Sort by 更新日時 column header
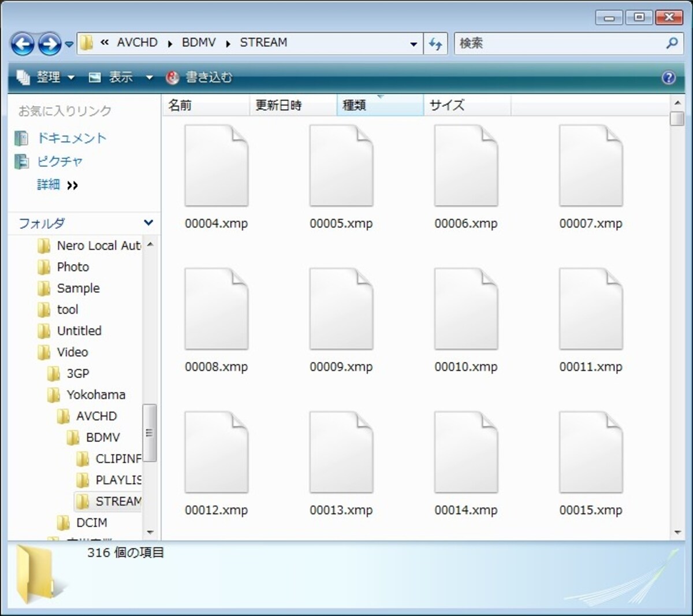The width and height of the screenshot is (693, 616). 293,105
